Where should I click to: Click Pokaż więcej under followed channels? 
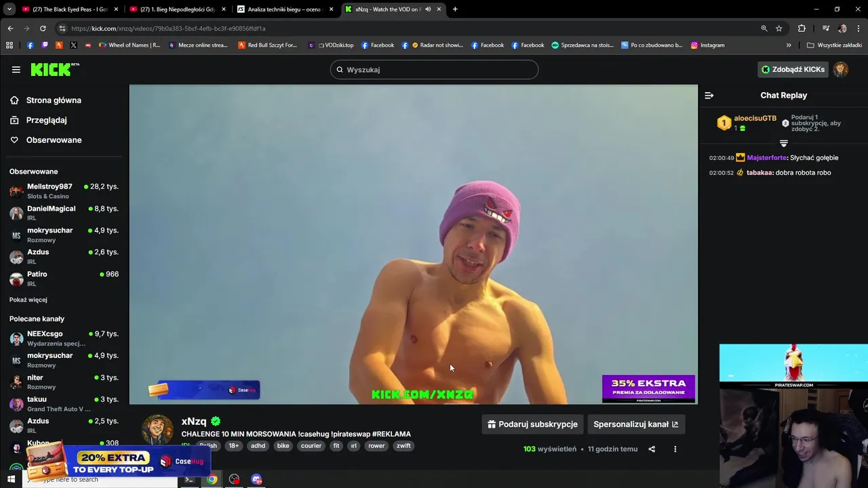[x=28, y=300]
